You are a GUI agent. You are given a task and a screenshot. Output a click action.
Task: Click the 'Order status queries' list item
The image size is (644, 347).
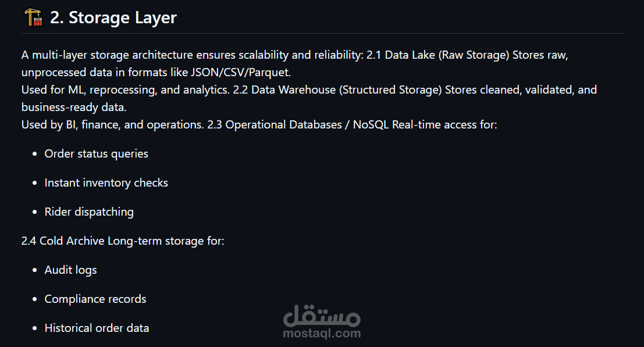coord(96,153)
